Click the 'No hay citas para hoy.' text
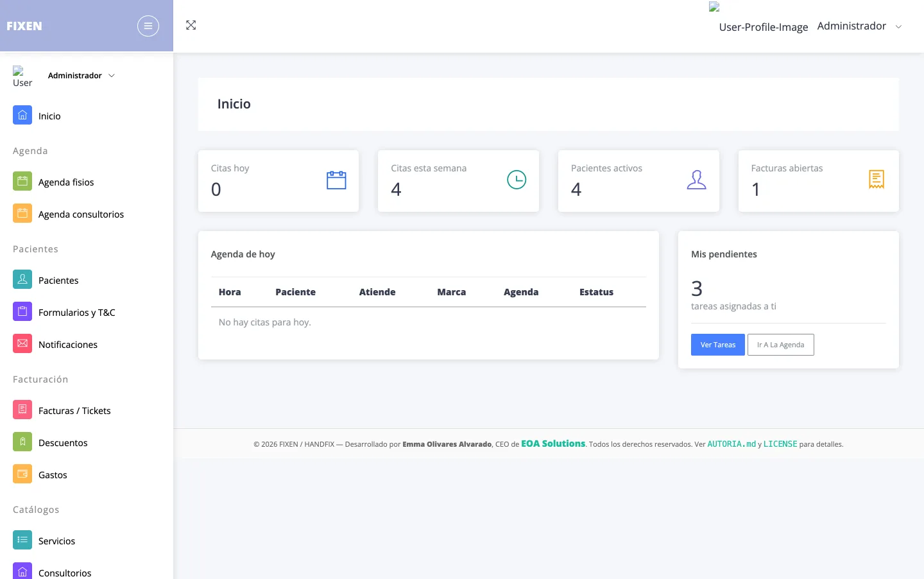 tap(265, 322)
